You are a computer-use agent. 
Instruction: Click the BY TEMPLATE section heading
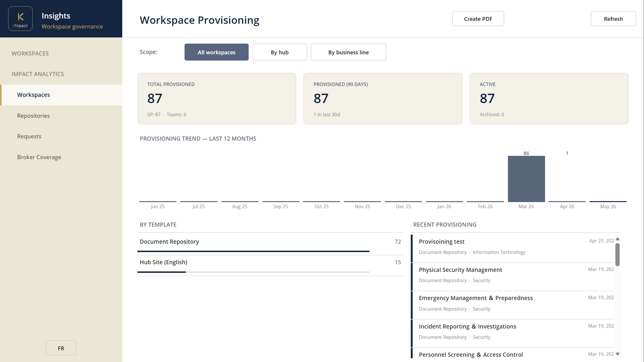[158, 225]
